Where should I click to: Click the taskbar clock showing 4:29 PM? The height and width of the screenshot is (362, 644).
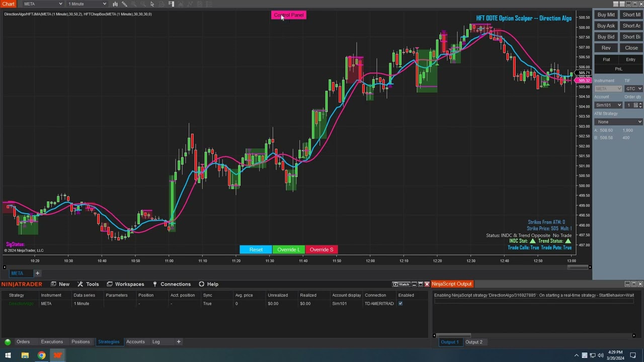point(615,355)
